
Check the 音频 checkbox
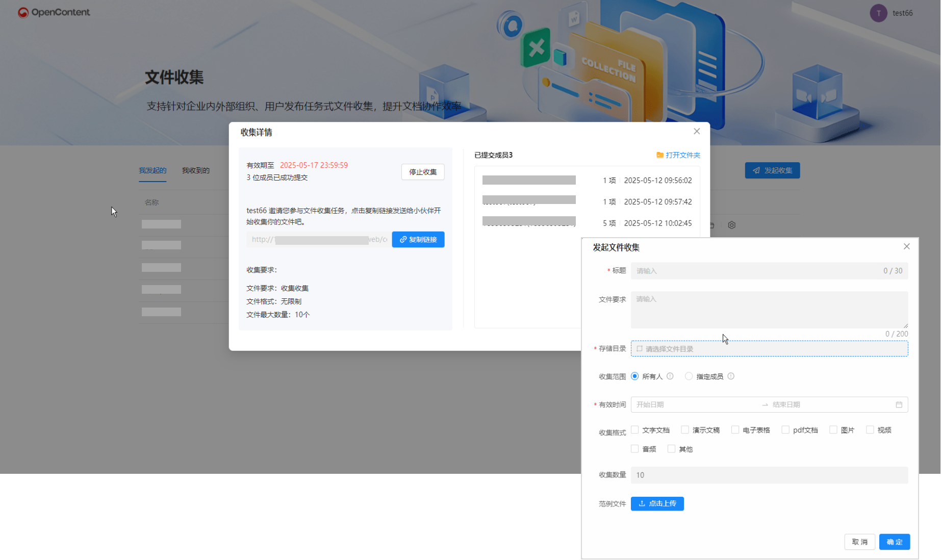coord(634,449)
